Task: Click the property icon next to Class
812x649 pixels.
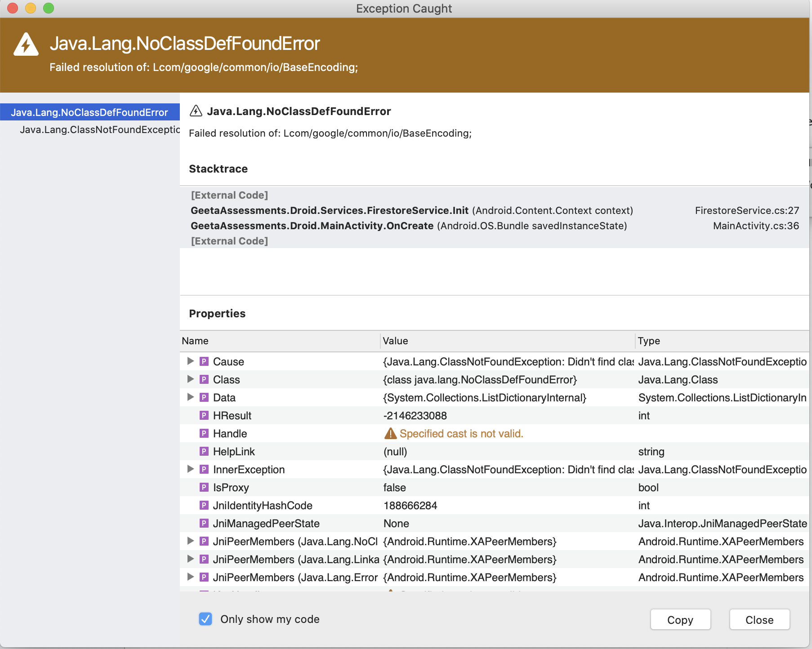Action: point(204,379)
